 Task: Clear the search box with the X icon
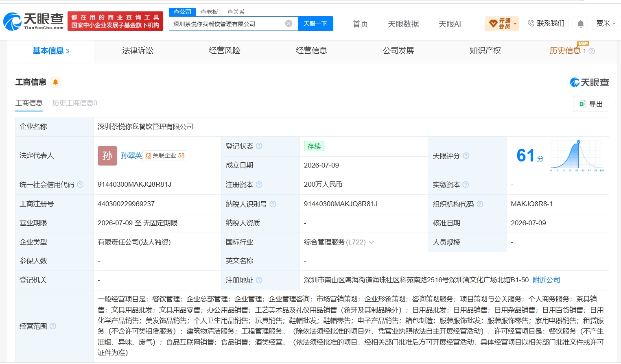(289, 24)
